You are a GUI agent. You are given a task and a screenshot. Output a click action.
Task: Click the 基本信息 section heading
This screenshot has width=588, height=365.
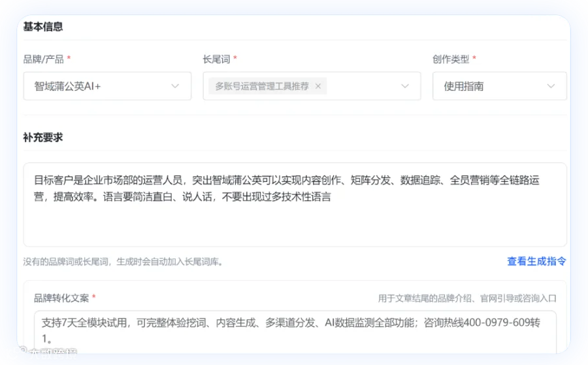pyautogui.click(x=43, y=27)
